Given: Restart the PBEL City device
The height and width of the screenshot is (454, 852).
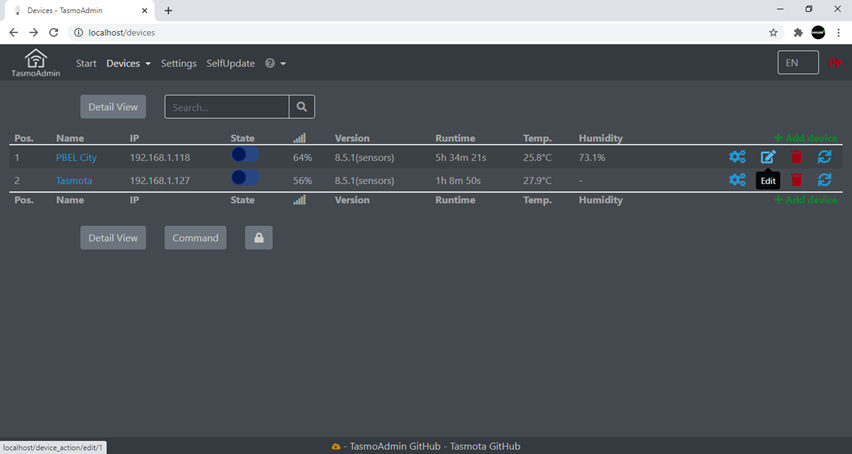Looking at the screenshot, I should tap(824, 157).
